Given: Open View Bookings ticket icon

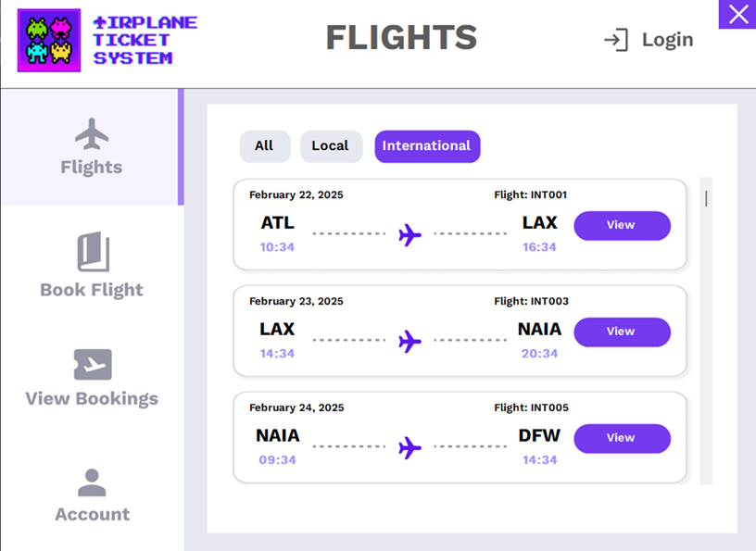Looking at the screenshot, I should point(93,365).
